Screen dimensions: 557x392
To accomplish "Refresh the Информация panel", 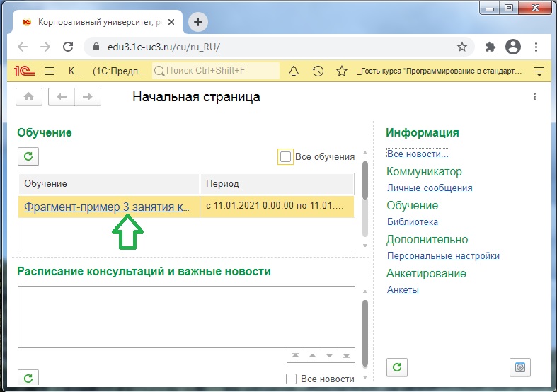I will (x=396, y=367).
